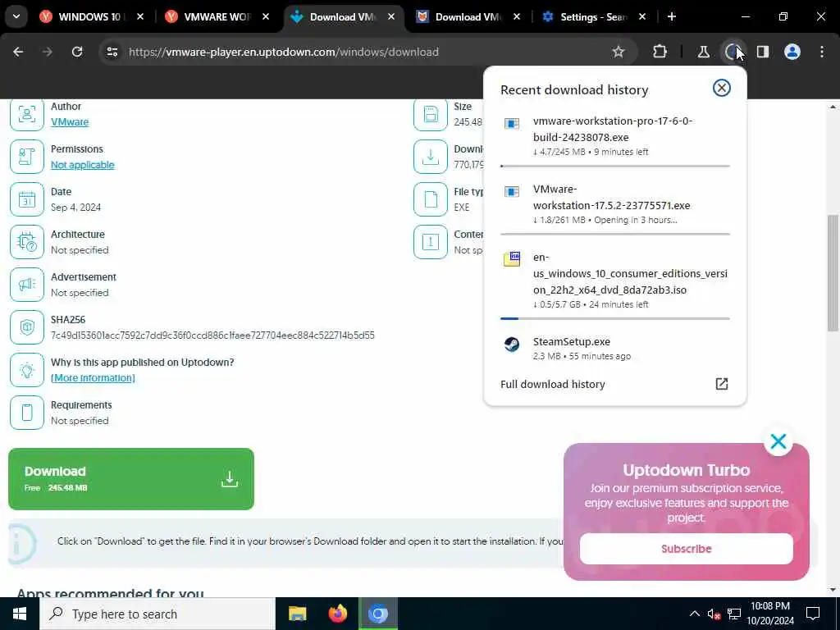Image resolution: width=840 pixels, height=630 pixels.
Task: Close the WINDOWS 10 tab
Action: tap(140, 16)
